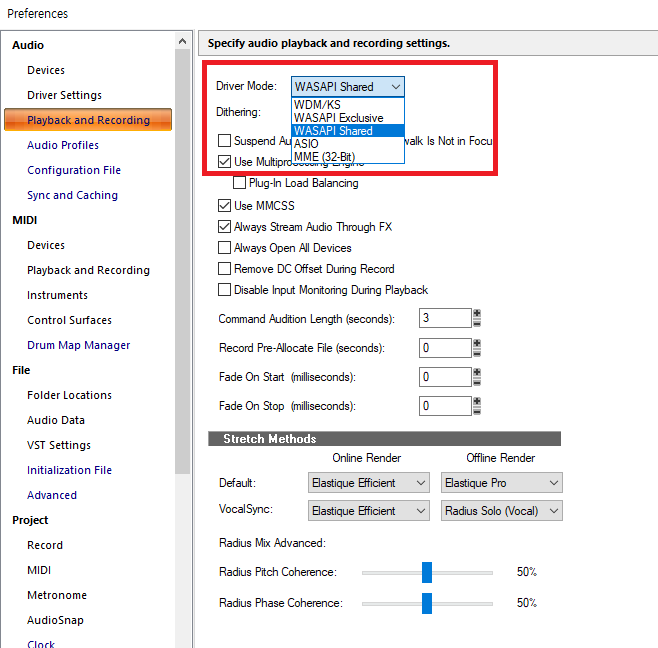Click the category list scrollbar thumb

point(182,261)
